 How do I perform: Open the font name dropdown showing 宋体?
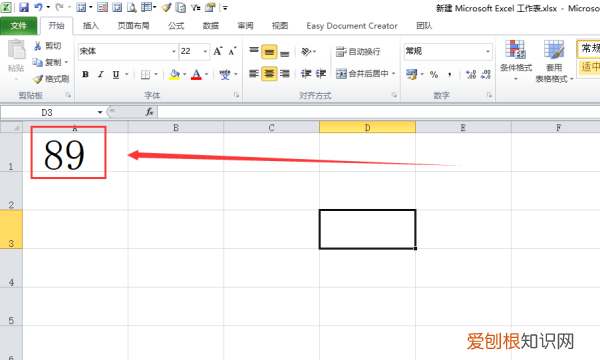174,51
